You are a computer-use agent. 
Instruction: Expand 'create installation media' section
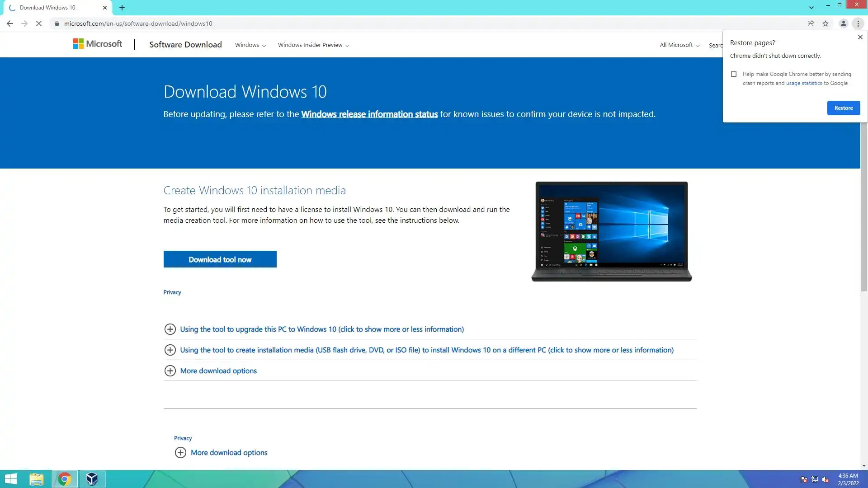pyautogui.click(x=426, y=350)
